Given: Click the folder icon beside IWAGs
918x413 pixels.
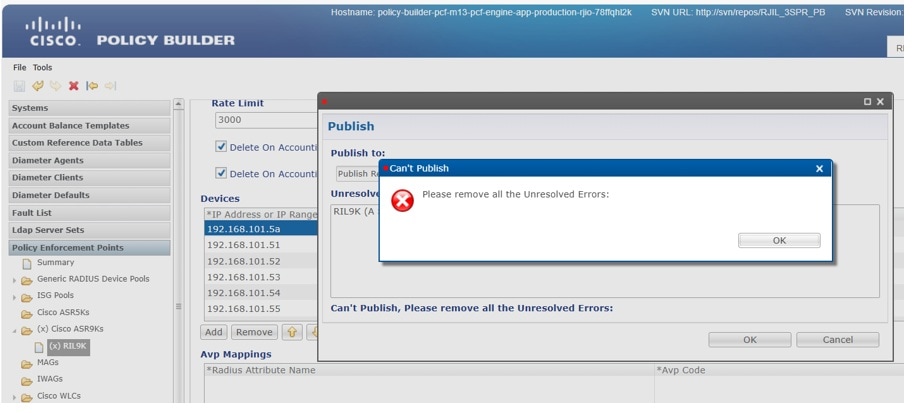Looking at the screenshot, I should (x=27, y=381).
